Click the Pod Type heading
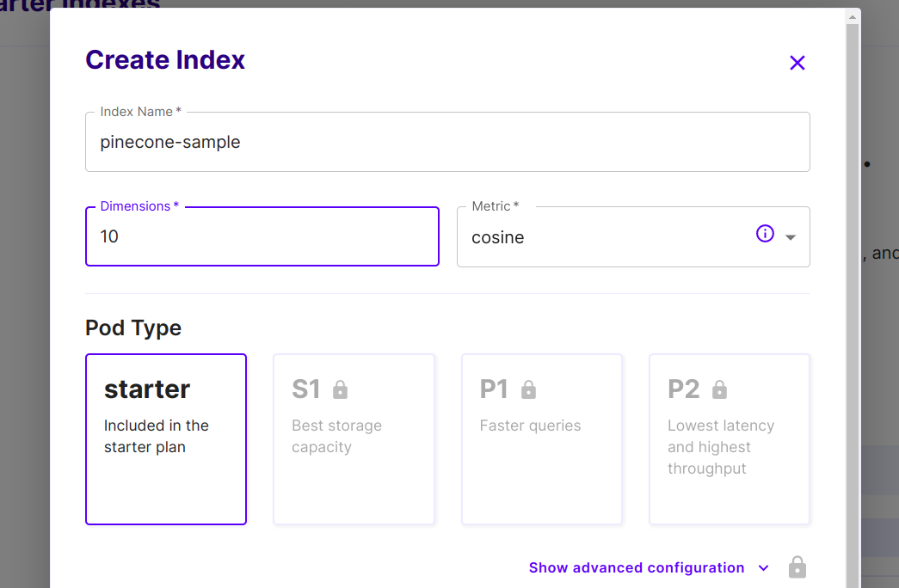 (133, 328)
